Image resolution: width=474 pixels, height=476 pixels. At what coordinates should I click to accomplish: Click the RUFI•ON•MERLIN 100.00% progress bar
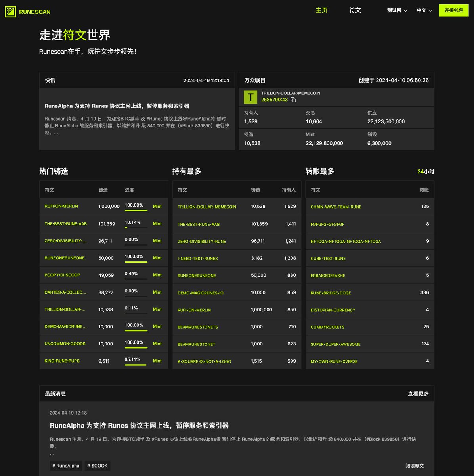[136, 211]
